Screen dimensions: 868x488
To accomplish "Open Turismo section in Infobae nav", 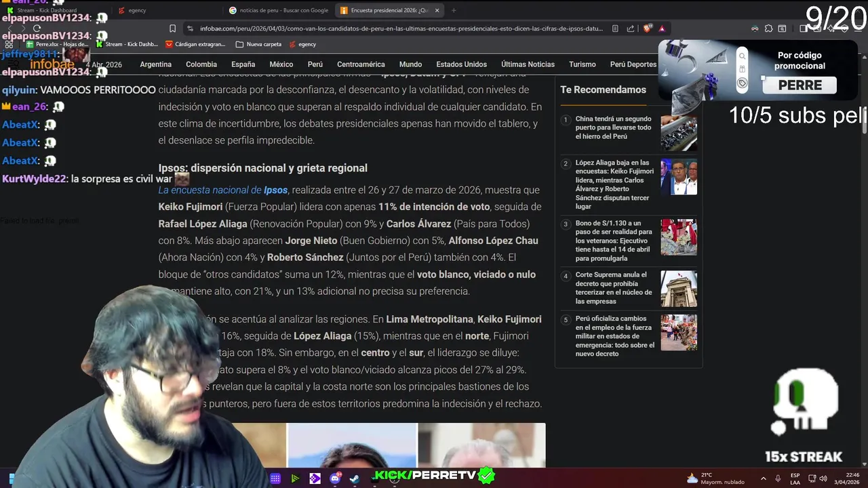I will pyautogui.click(x=583, y=64).
